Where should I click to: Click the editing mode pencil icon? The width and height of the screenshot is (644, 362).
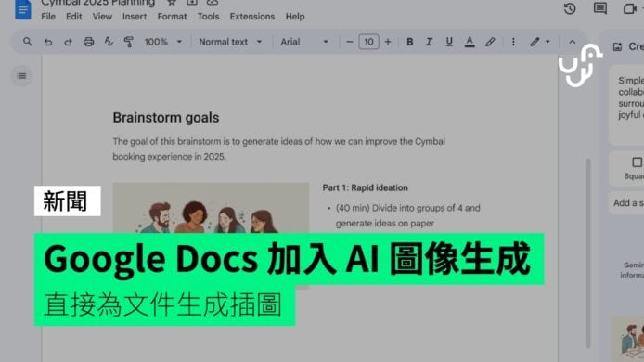pos(535,42)
